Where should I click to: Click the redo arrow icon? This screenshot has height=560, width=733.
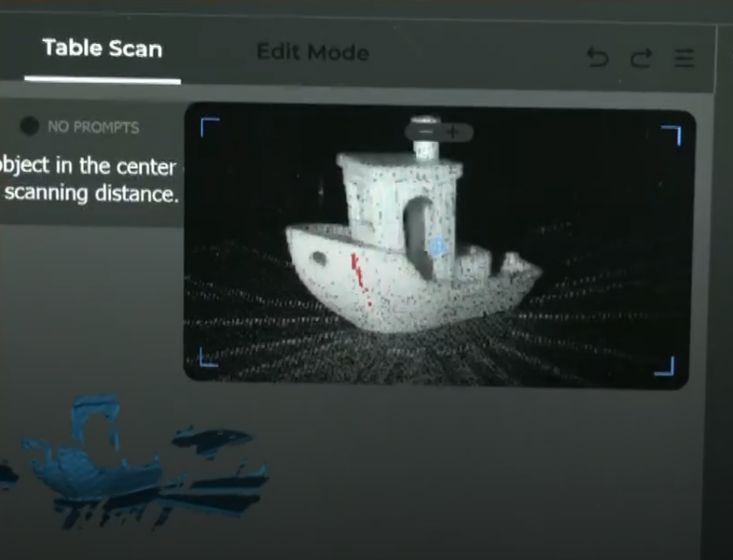pos(641,58)
